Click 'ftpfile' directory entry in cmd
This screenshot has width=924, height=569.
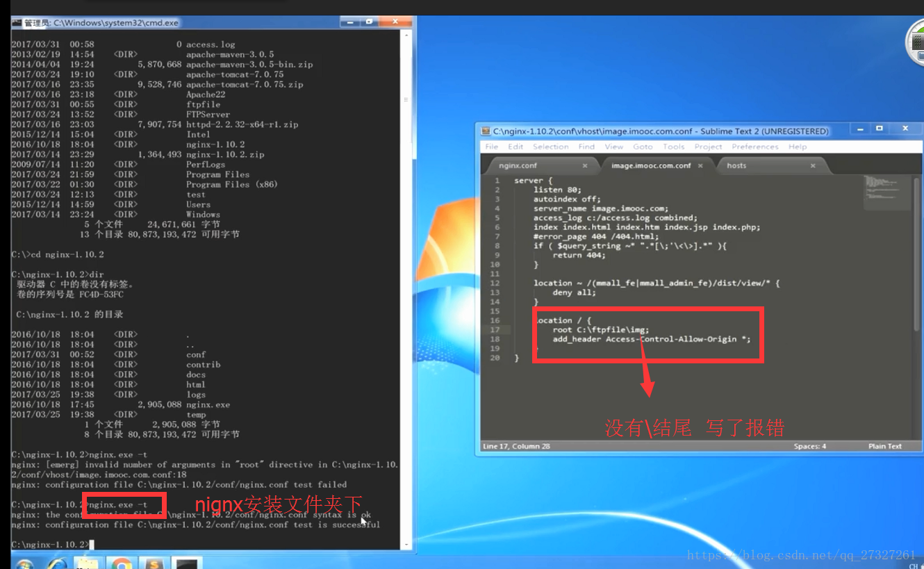(x=203, y=104)
